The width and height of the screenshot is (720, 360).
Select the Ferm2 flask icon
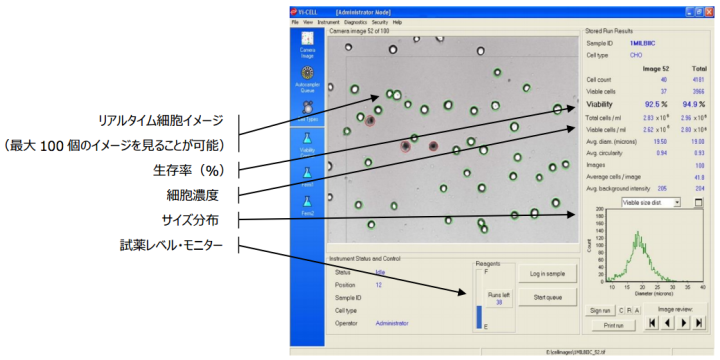pyautogui.click(x=307, y=201)
